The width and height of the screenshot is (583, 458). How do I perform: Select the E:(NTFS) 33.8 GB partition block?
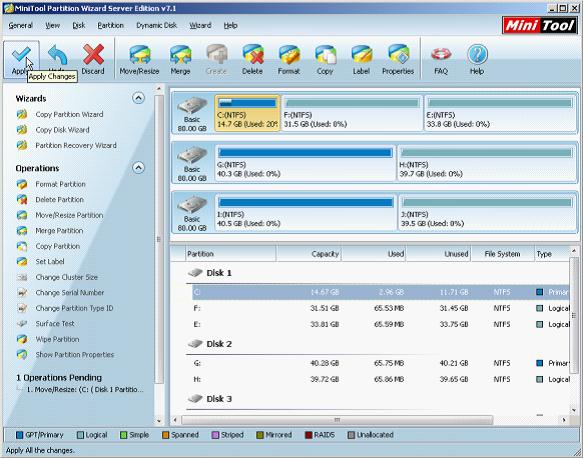pos(500,113)
